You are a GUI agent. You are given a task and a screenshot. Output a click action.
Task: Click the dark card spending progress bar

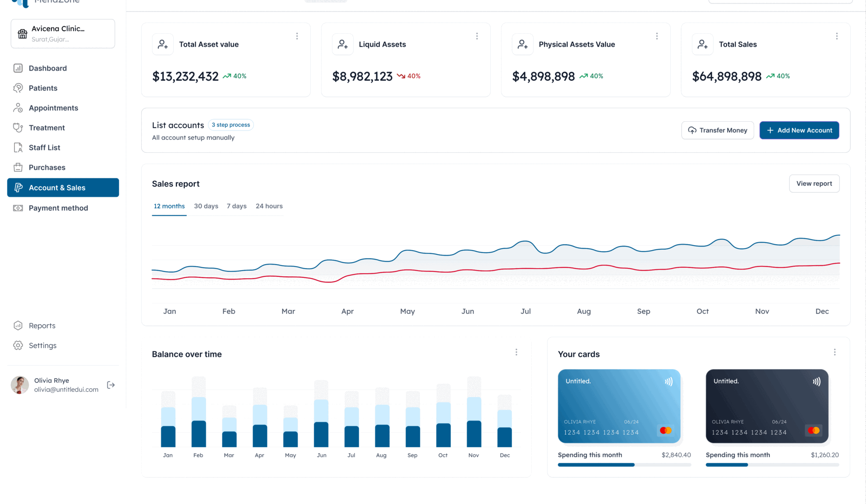772,465
